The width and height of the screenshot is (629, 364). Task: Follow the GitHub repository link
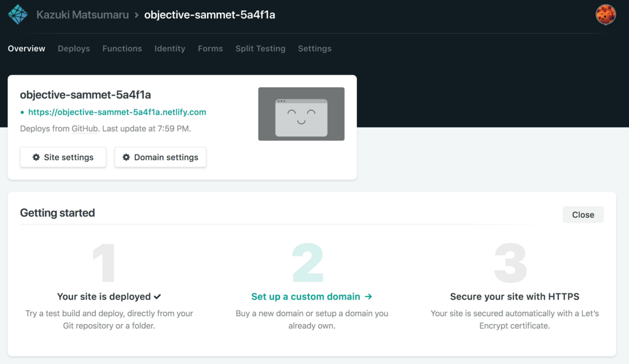(85, 129)
